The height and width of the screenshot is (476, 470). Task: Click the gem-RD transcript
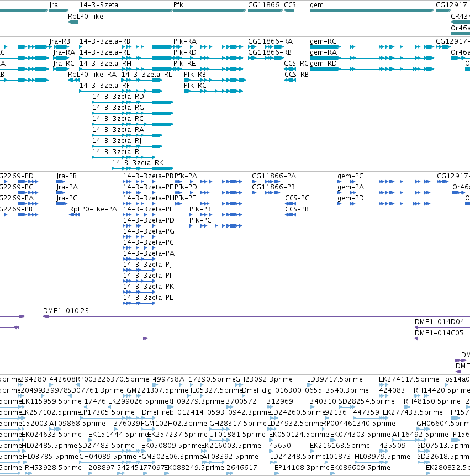323,63
